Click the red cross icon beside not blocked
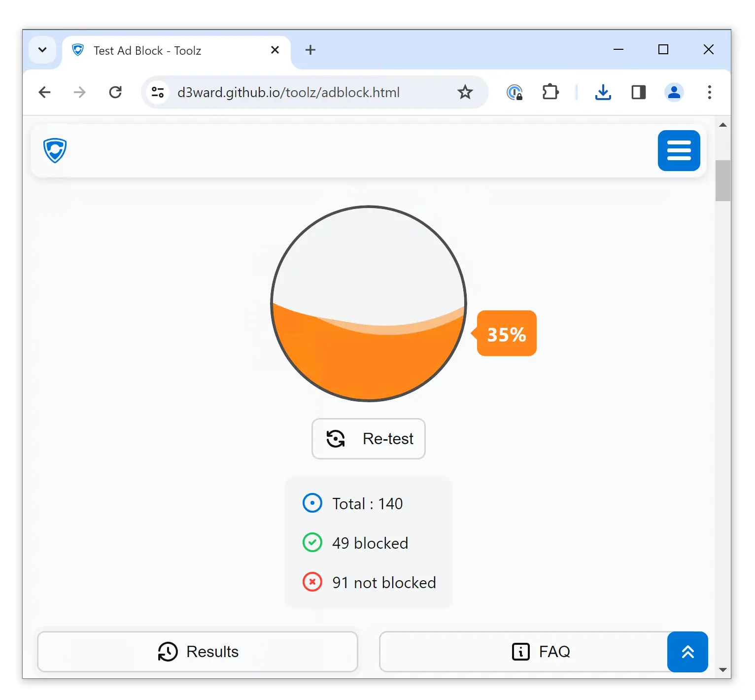The height and width of the screenshot is (700, 755). click(x=312, y=582)
